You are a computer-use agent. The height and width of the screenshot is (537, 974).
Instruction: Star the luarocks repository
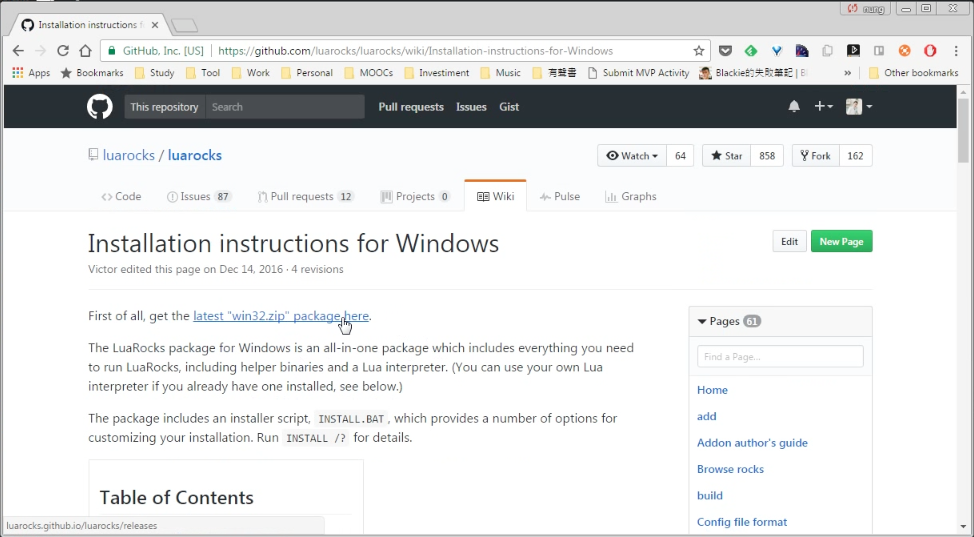[726, 156]
